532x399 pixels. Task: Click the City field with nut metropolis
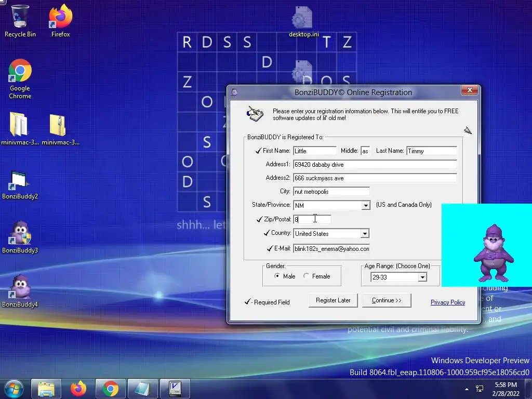(331, 192)
